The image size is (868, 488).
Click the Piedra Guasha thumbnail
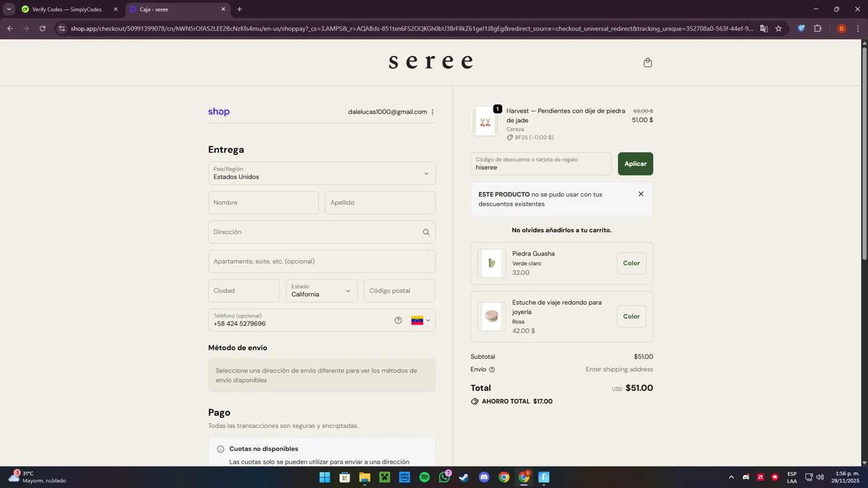click(492, 264)
